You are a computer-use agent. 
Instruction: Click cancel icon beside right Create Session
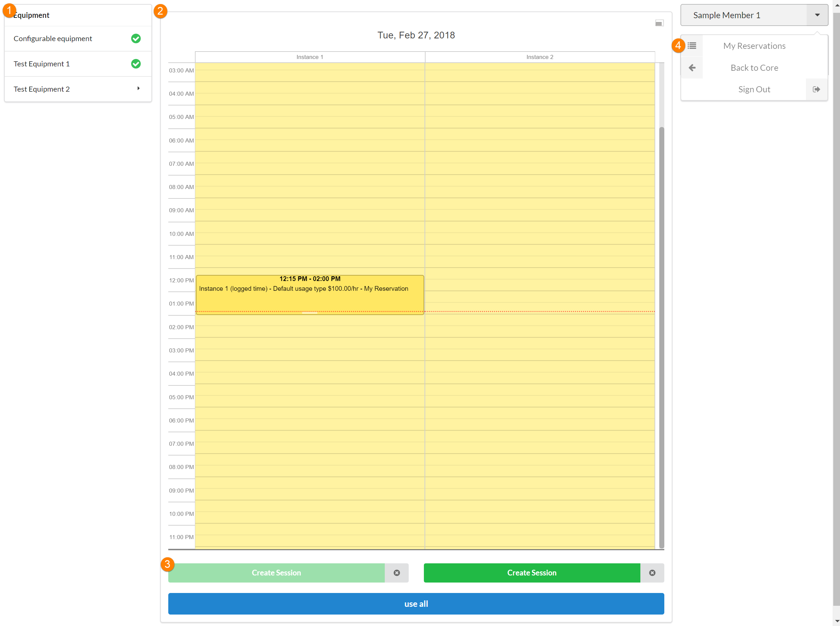coord(652,572)
